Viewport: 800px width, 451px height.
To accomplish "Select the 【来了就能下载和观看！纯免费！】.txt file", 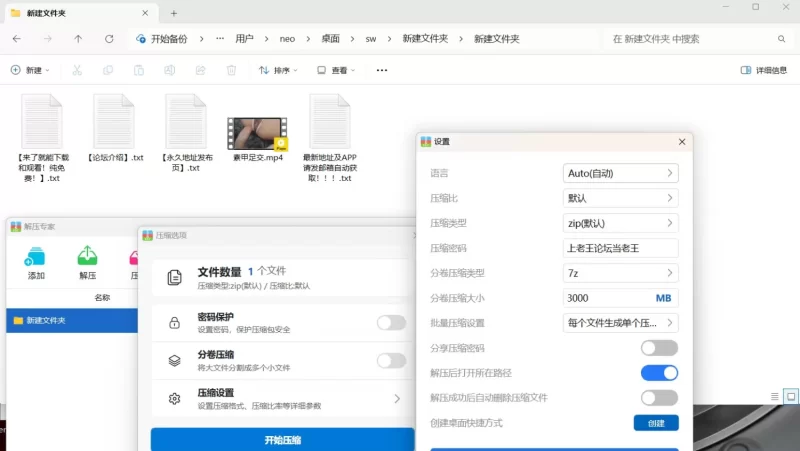I will (42, 139).
